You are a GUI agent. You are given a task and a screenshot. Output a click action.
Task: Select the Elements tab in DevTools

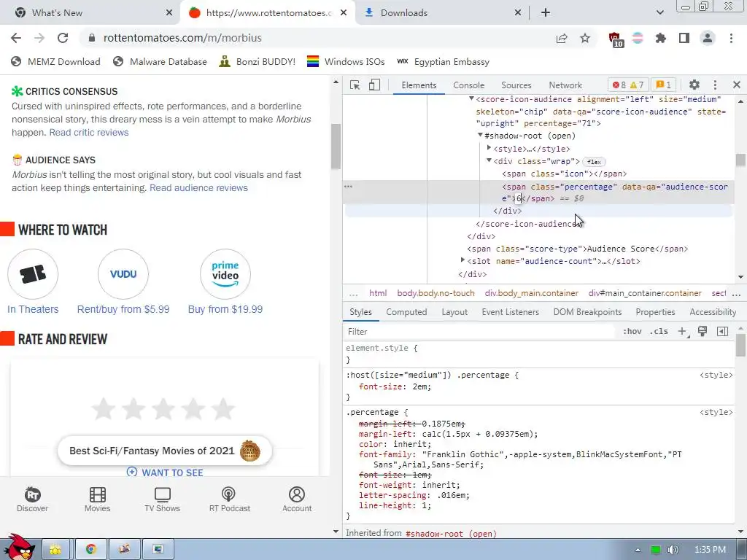tap(419, 85)
